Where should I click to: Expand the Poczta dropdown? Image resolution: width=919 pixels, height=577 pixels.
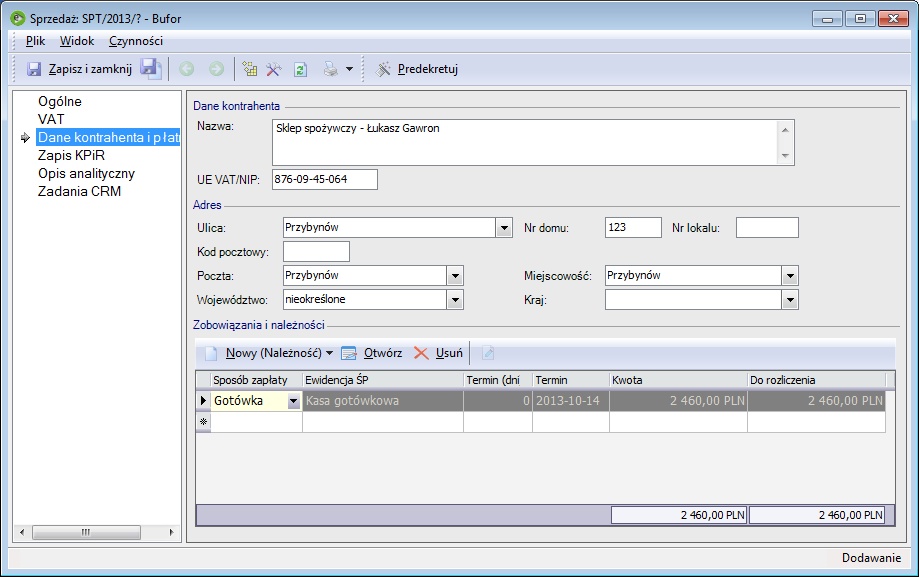pyautogui.click(x=455, y=276)
